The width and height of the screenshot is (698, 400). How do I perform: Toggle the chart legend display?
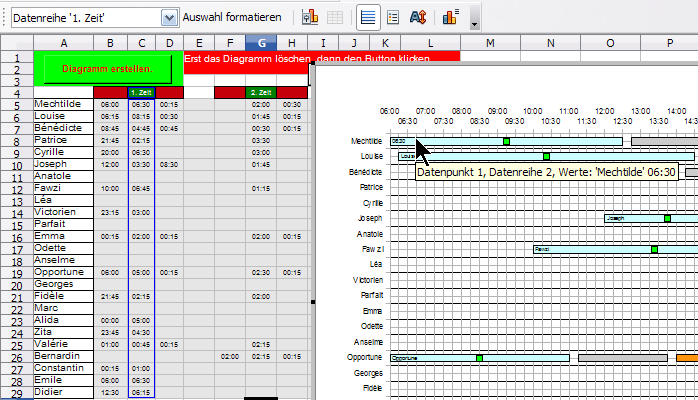coord(393,18)
